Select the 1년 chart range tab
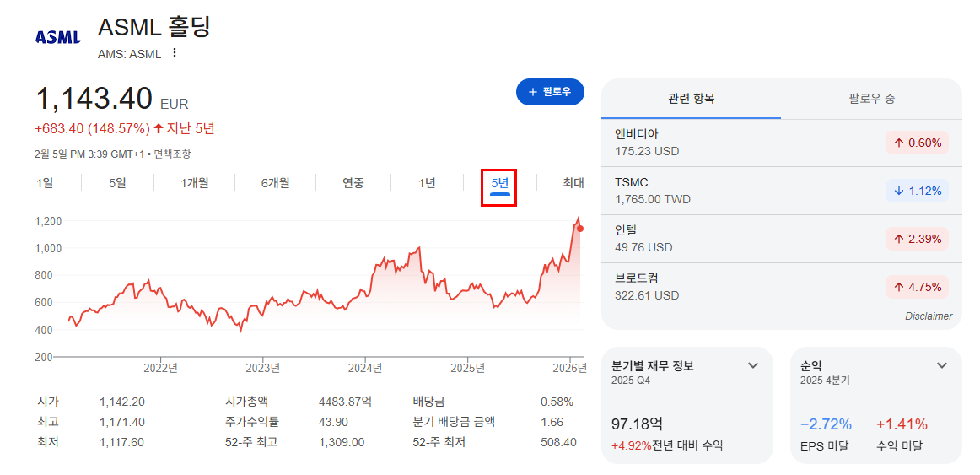Viewport: 980px width, 475px height. click(427, 183)
